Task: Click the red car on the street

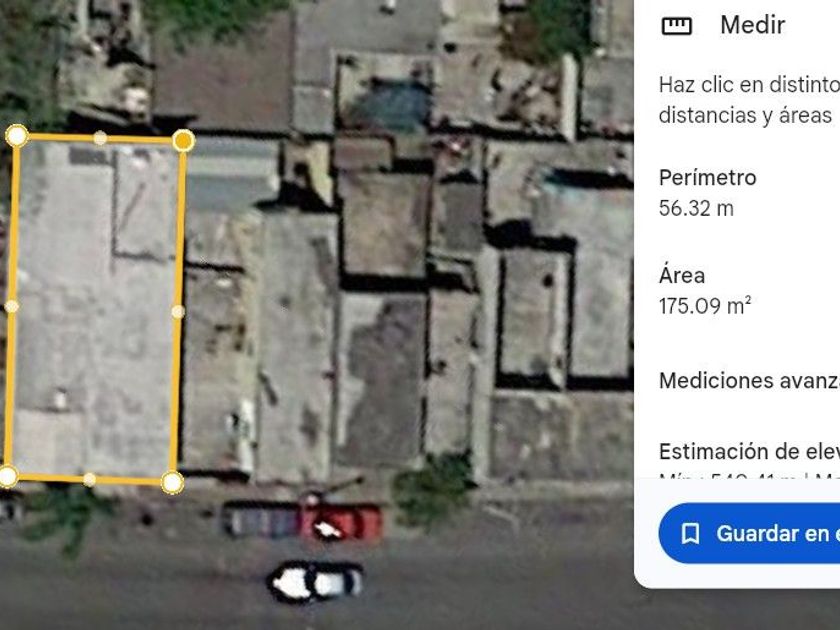Action: [341, 523]
